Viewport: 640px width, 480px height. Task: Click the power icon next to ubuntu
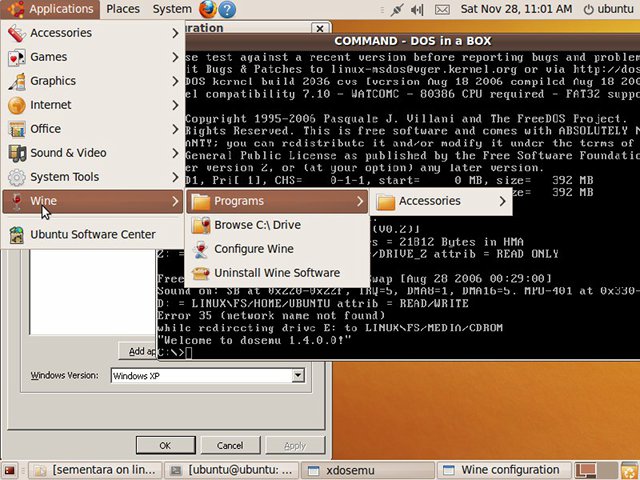(x=588, y=9)
